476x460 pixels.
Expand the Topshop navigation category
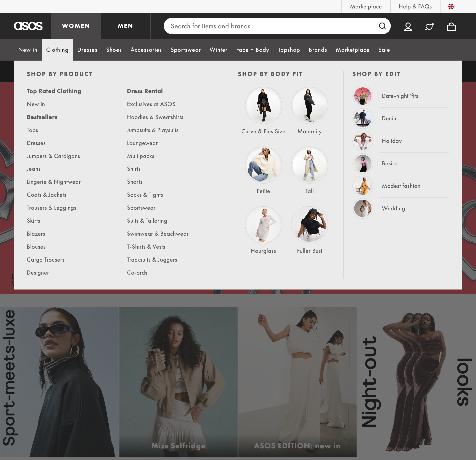click(x=289, y=50)
